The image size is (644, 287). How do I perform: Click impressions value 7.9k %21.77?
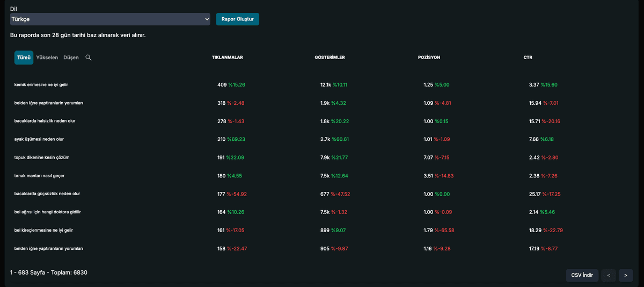click(334, 157)
